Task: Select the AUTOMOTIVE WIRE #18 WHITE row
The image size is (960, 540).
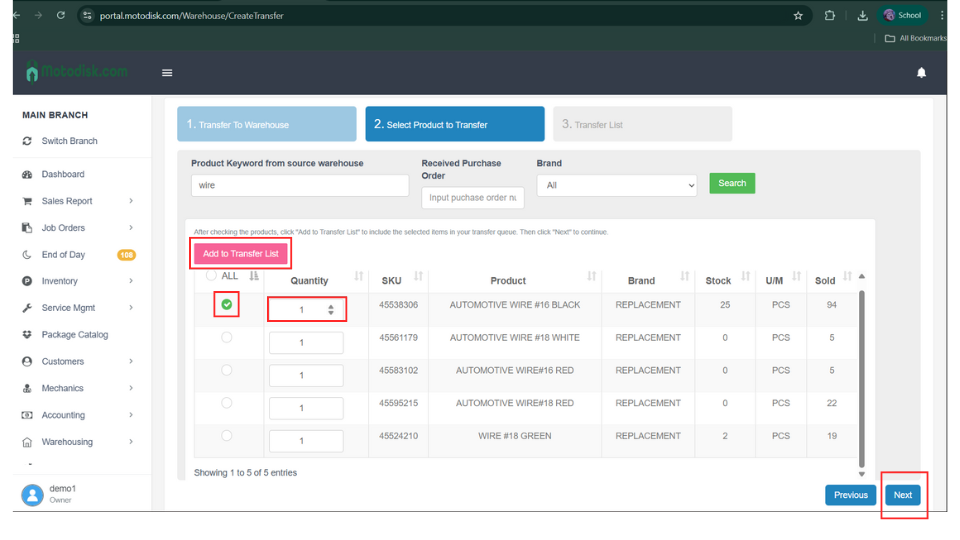Action: [227, 338]
